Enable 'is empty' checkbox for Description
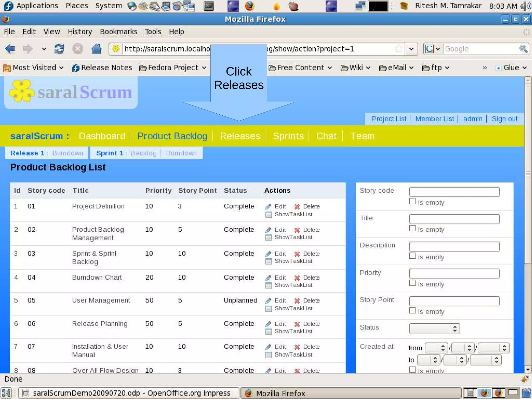 pos(412,256)
